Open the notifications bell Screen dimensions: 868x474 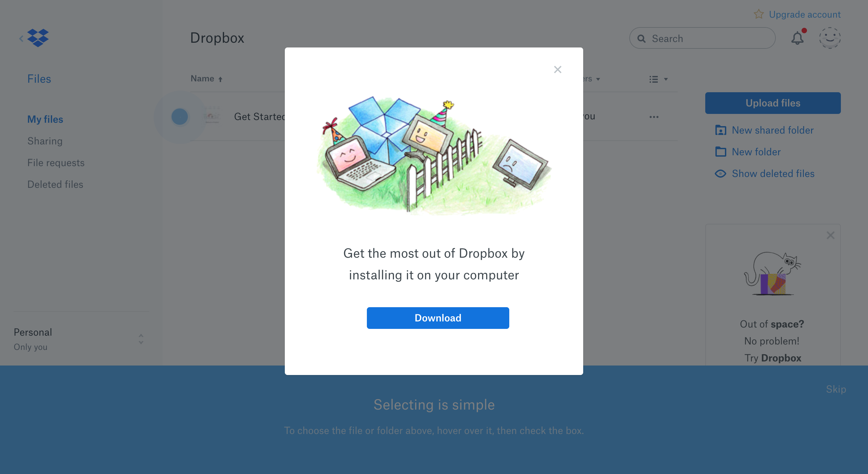point(797,38)
